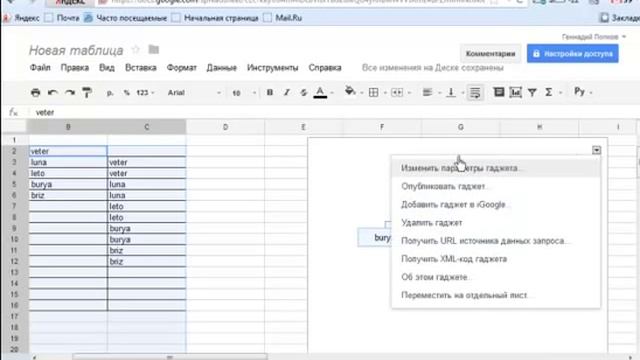
Task: Open the functions sigma icon
Action: point(549,93)
